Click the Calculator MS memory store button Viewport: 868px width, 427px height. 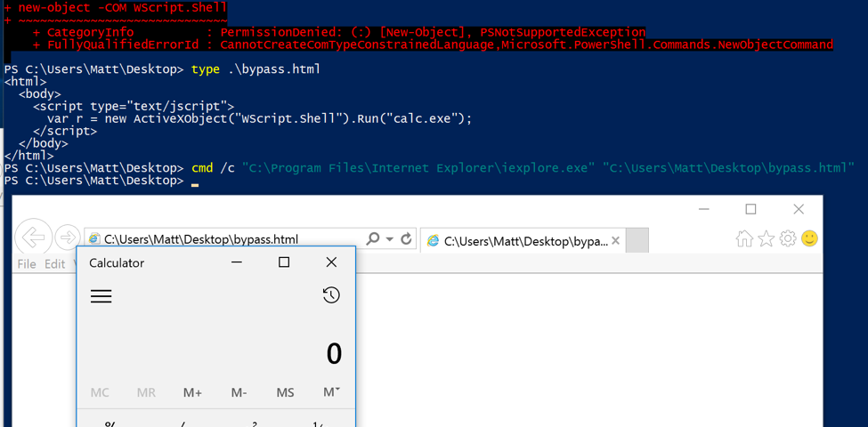tap(285, 392)
